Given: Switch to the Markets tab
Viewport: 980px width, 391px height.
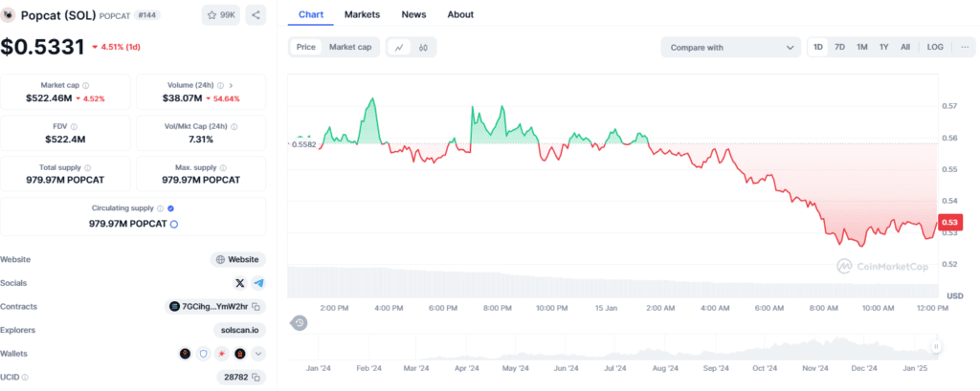Looking at the screenshot, I should click(362, 14).
